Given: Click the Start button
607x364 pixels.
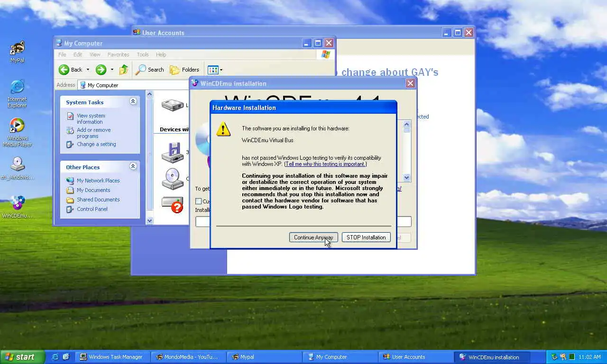Looking at the screenshot, I should click(x=22, y=357).
